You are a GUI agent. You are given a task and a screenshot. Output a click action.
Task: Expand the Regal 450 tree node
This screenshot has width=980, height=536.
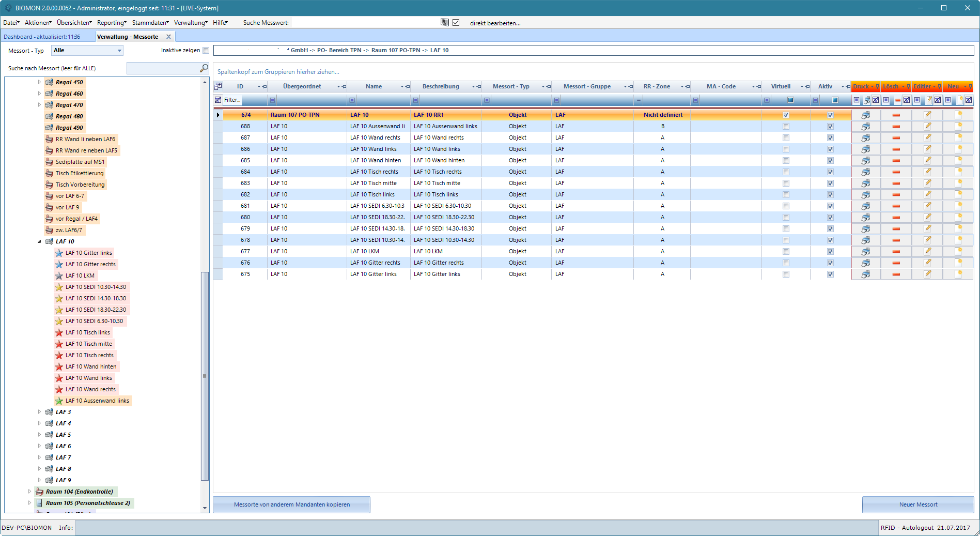(x=39, y=82)
